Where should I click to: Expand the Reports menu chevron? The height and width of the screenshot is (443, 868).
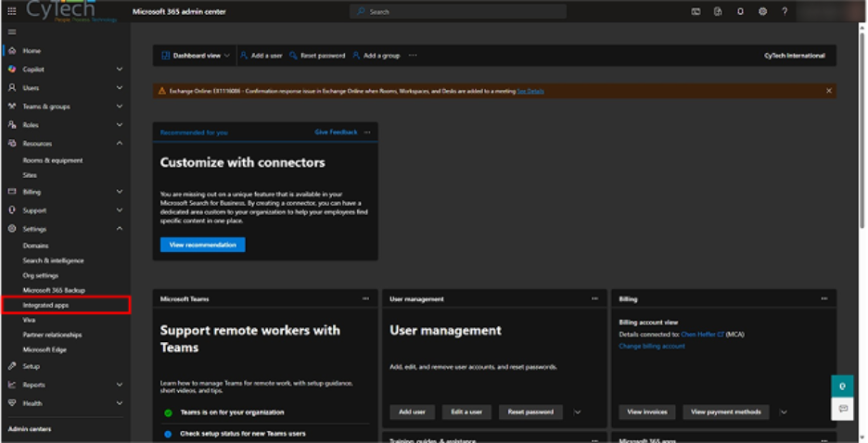coord(120,385)
